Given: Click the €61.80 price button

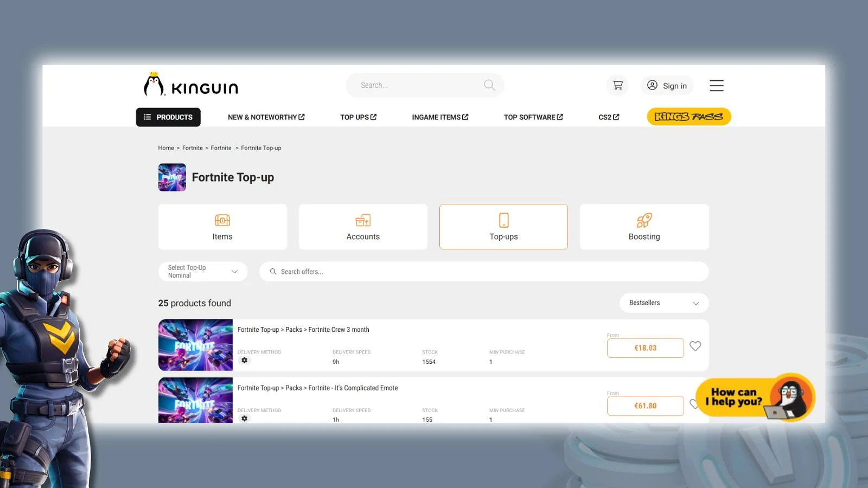Looking at the screenshot, I should click(646, 406).
